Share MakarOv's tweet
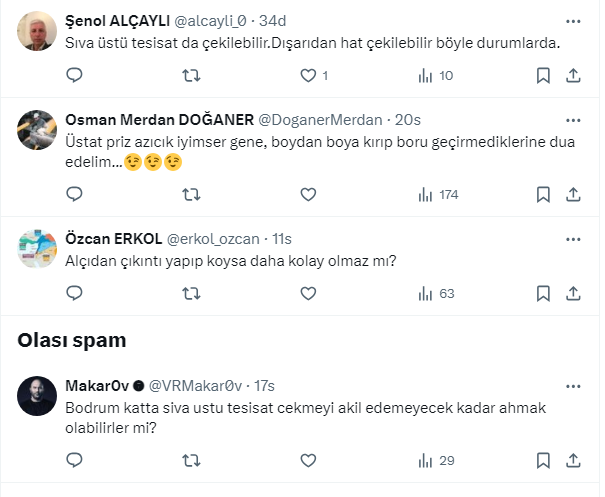Viewport: 605px width, 497px height. pyautogui.click(x=574, y=460)
